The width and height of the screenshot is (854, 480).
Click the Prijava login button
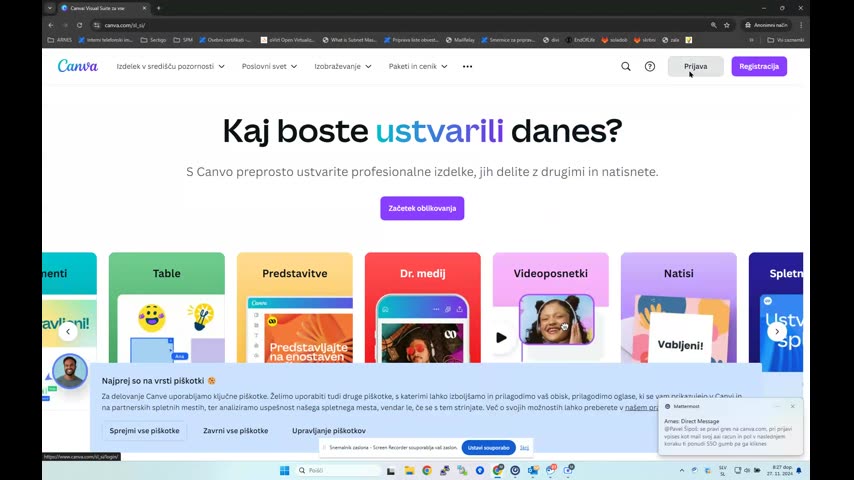click(x=696, y=66)
